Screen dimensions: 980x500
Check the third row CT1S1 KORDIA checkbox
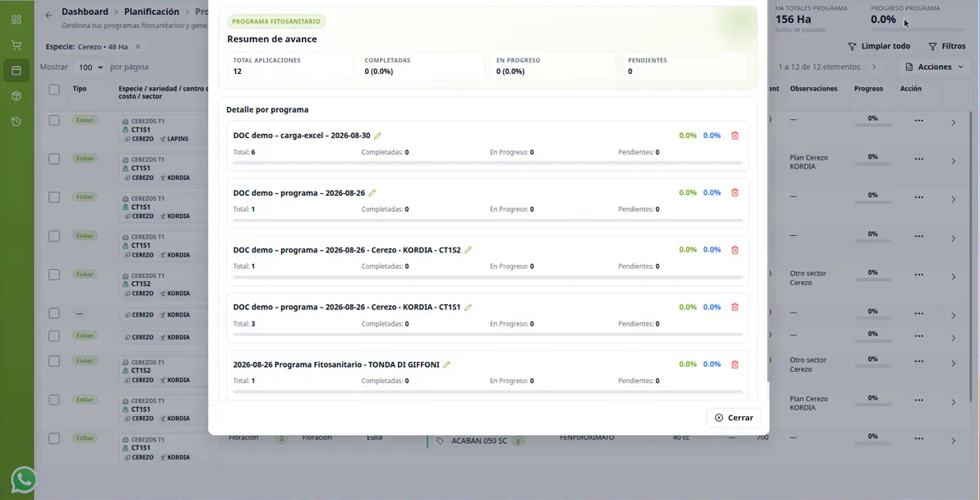pyautogui.click(x=54, y=197)
